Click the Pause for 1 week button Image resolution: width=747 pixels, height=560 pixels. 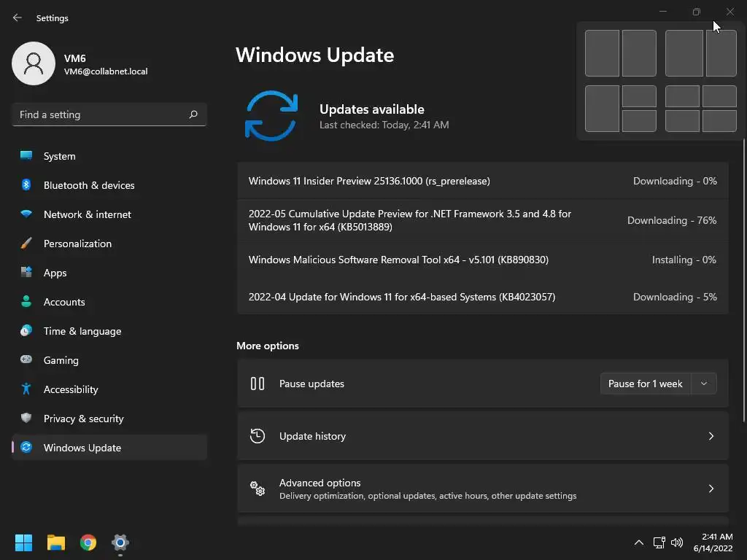pos(646,384)
